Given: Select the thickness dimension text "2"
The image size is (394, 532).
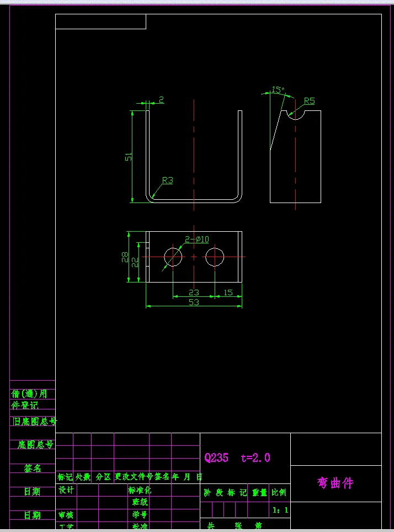Looking at the screenshot, I should (162, 100).
